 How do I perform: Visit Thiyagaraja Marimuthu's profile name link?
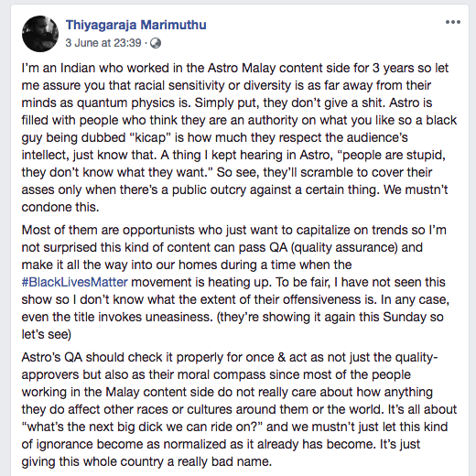coord(136,25)
